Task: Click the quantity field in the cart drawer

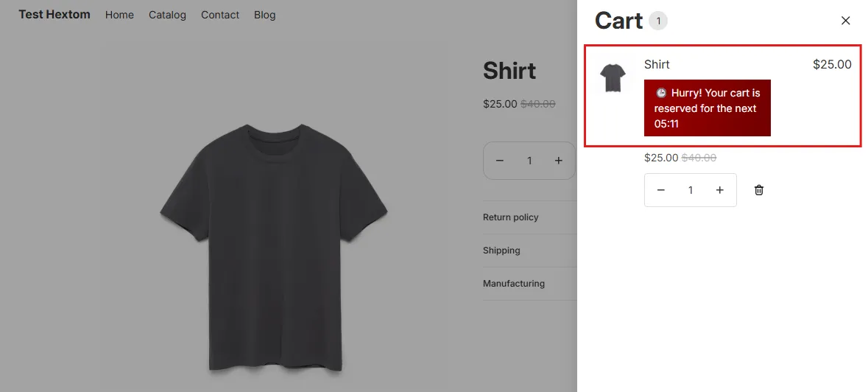Action: [x=691, y=190]
